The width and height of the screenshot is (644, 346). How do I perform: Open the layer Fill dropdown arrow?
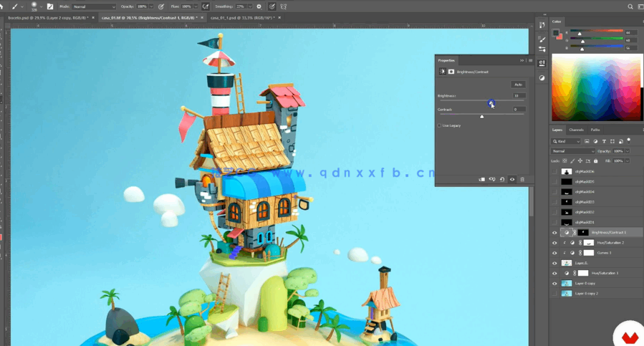(x=628, y=161)
